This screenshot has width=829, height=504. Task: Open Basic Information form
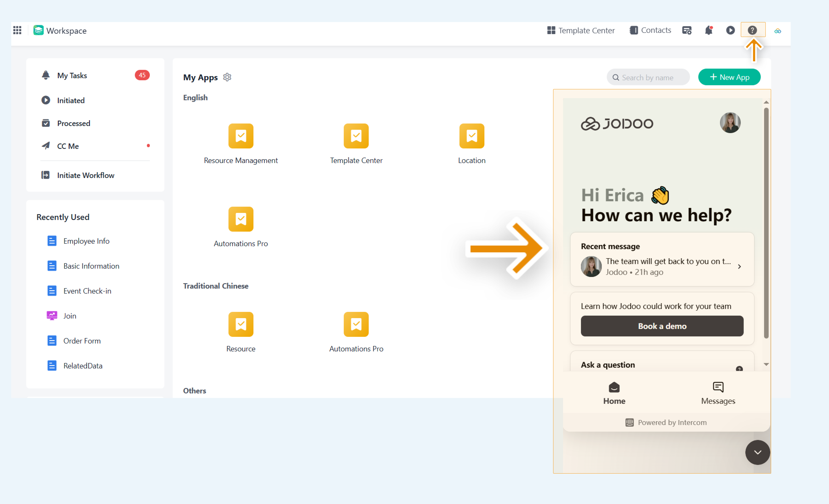tap(91, 266)
